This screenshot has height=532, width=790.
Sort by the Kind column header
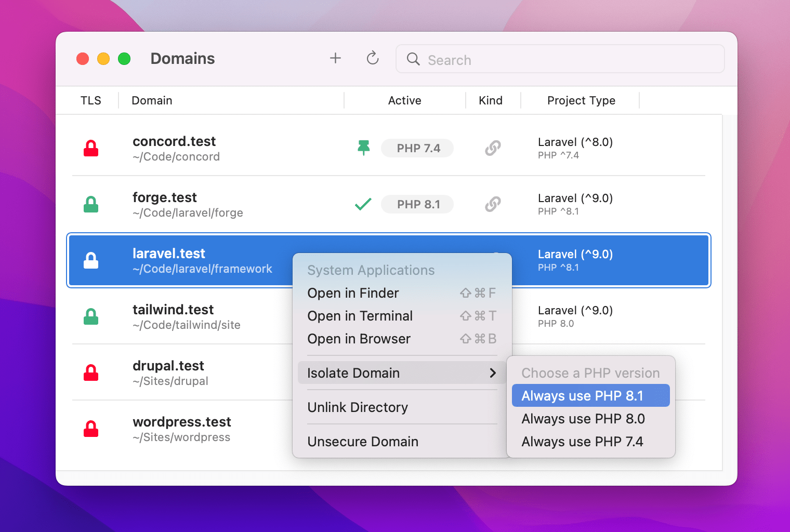coord(491,100)
